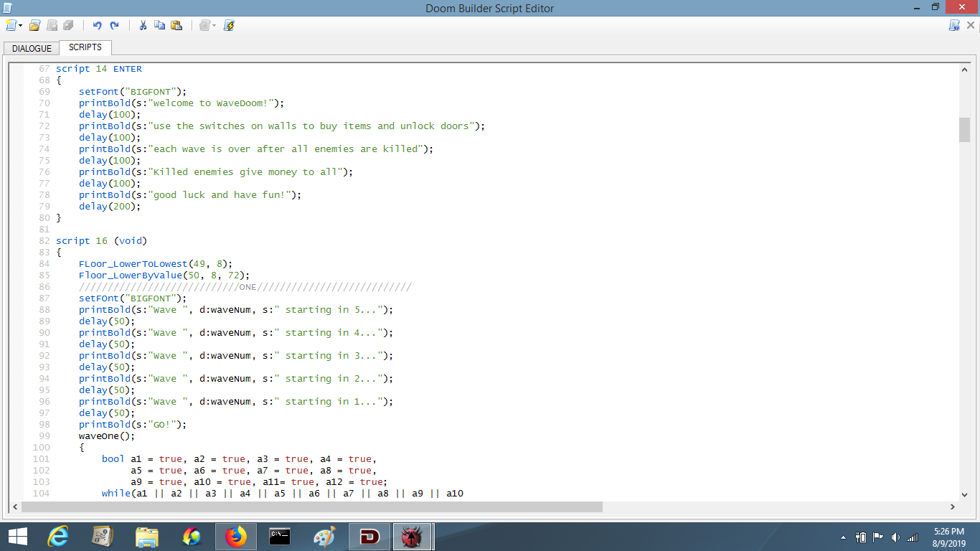Open Paint from the taskbar

pos(325,537)
